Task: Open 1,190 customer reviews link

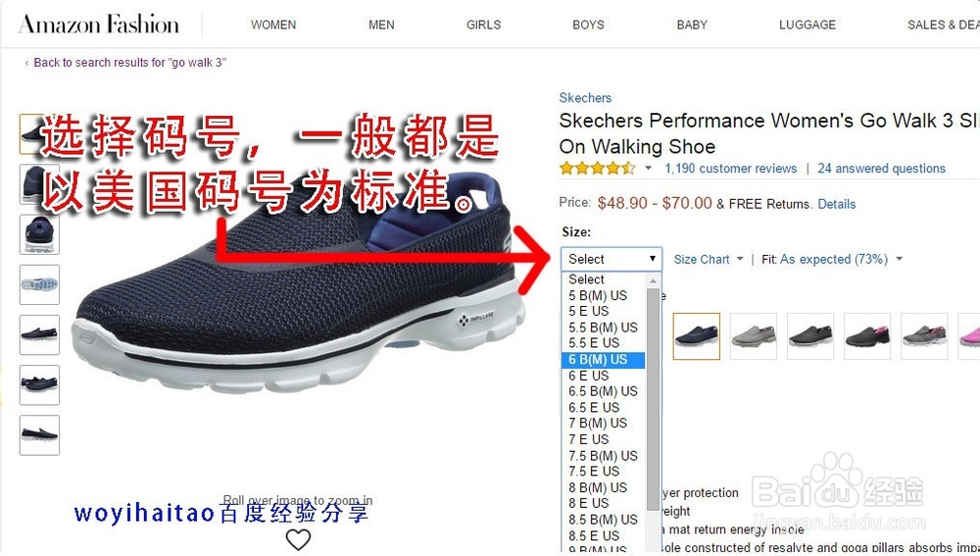Action: (x=731, y=169)
